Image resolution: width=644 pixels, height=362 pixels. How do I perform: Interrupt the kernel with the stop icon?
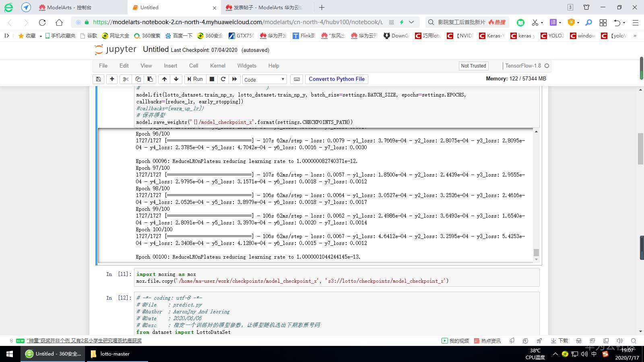[212, 79]
